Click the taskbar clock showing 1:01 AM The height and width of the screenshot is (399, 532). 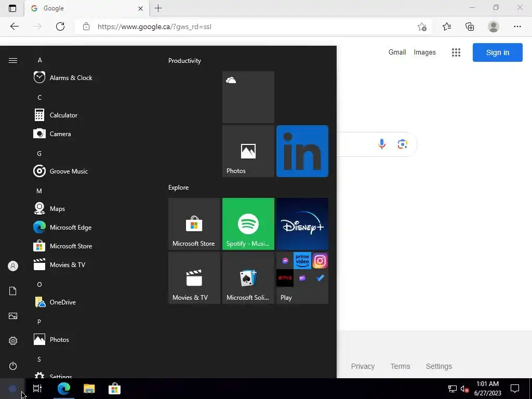coord(487,389)
